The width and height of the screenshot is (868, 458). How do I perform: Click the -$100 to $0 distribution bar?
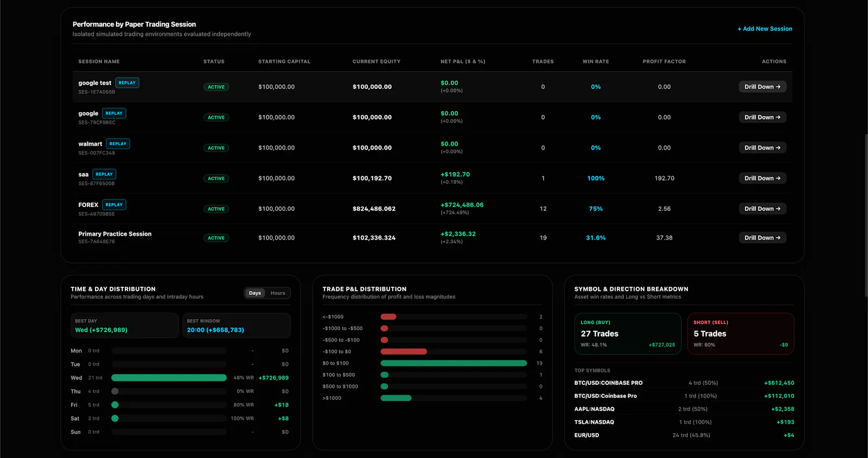tap(404, 352)
